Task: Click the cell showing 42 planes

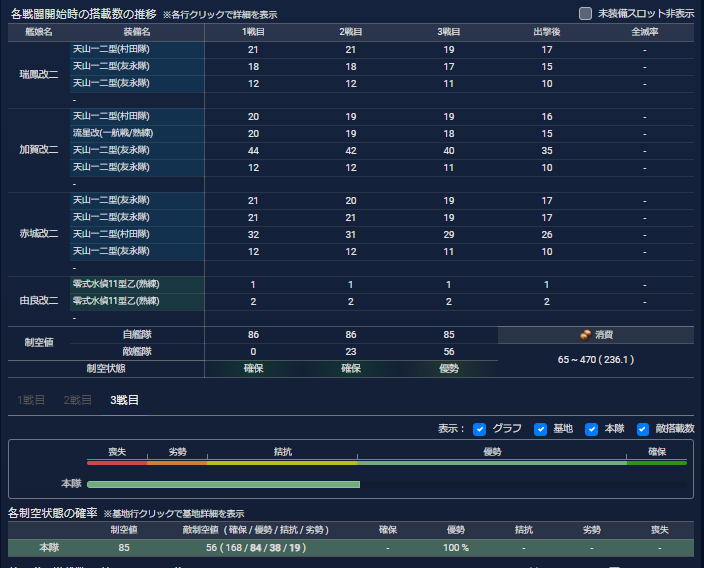Action: click(351, 151)
